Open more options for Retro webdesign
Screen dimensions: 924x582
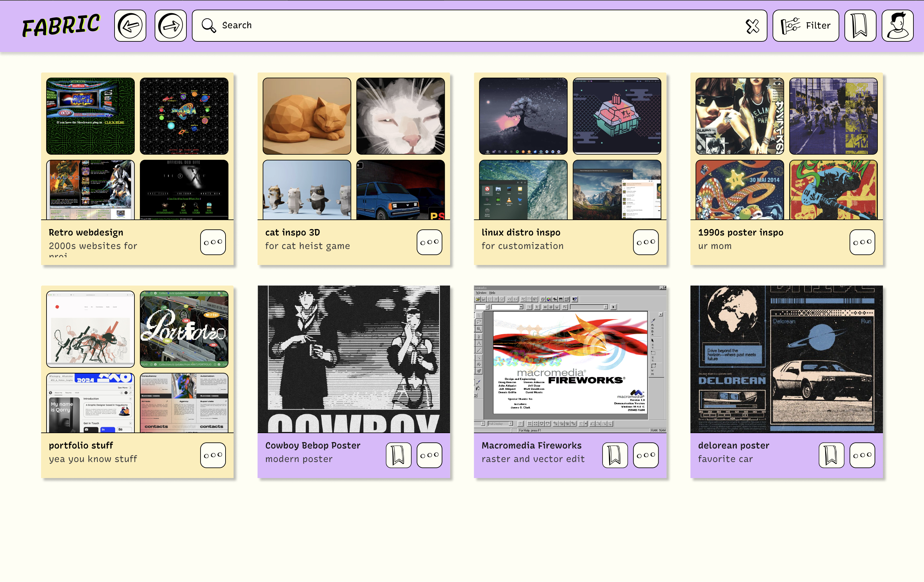tap(213, 242)
